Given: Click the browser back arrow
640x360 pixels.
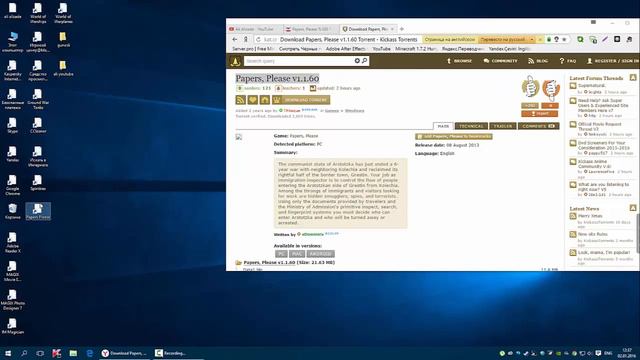Looking at the screenshot, I should point(235,40).
